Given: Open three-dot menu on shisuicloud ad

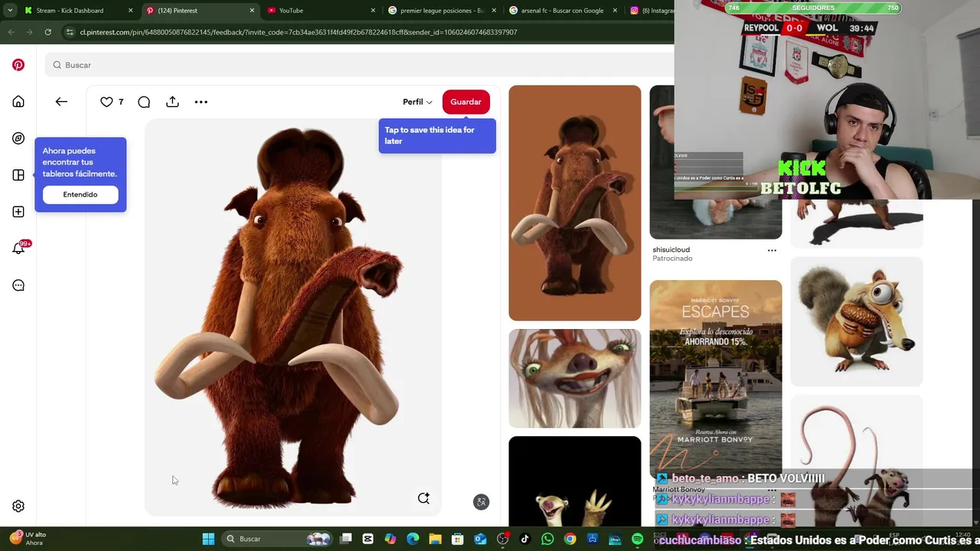Looking at the screenshot, I should coord(772,250).
